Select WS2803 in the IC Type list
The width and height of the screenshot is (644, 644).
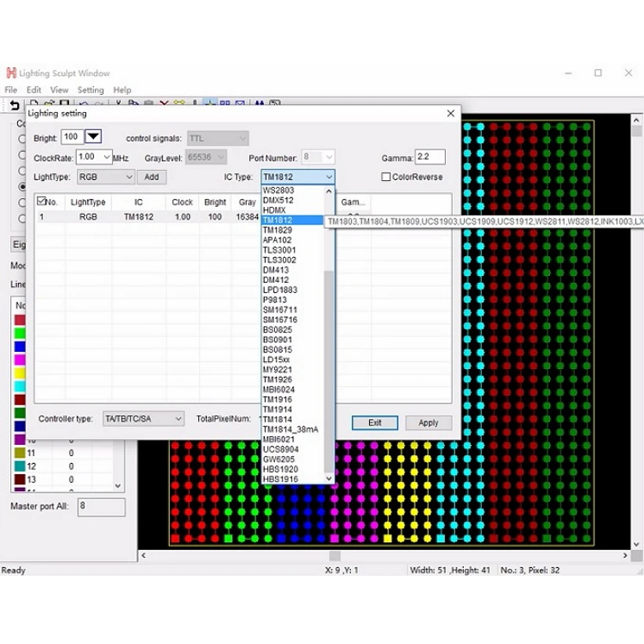[x=293, y=190]
